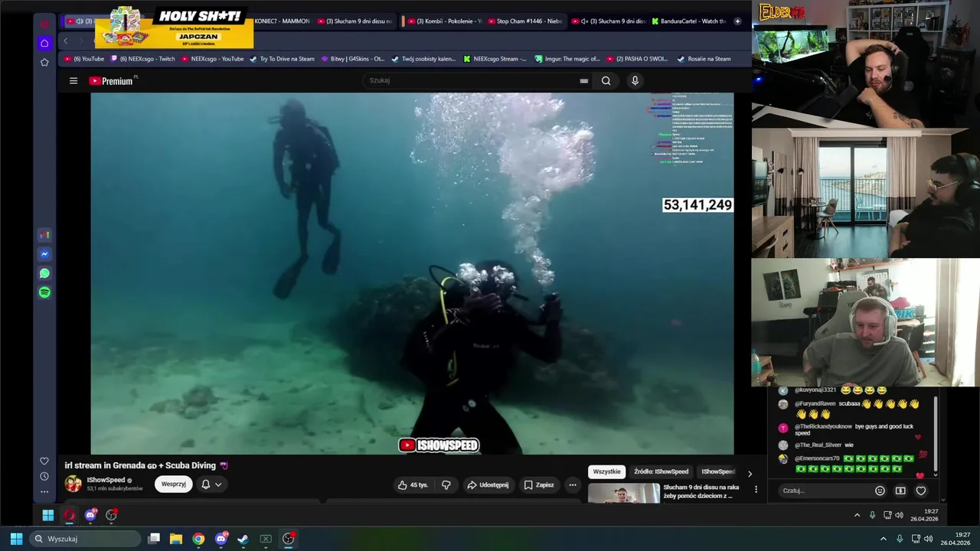Launch Chrome from the outer taskbar

[198, 539]
